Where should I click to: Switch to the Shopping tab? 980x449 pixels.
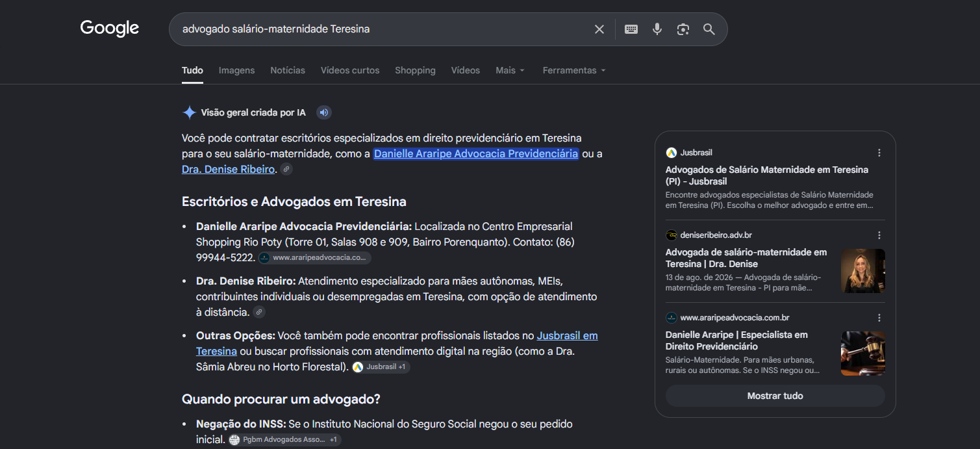(415, 70)
